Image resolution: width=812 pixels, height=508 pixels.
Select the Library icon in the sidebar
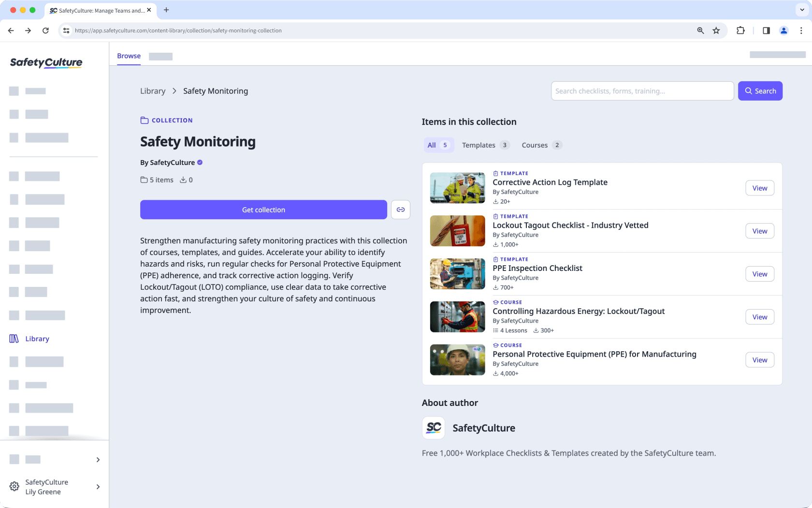14,339
